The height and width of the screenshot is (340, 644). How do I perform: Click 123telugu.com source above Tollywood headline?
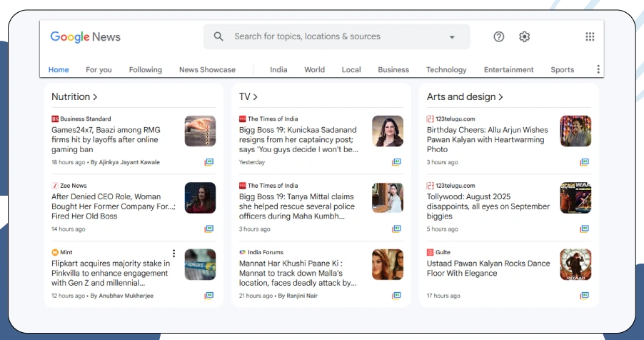(x=455, y=186)
